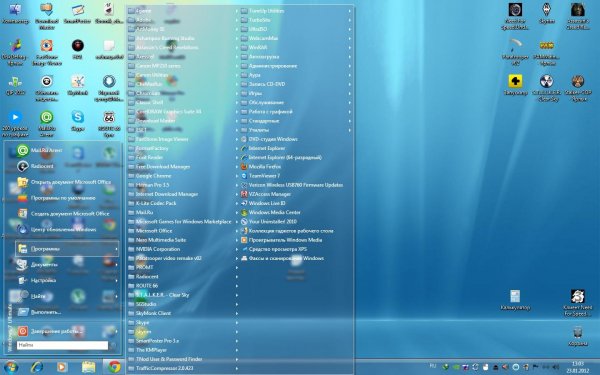Select the Калькулятор desktop shortcut

[515, 300]
